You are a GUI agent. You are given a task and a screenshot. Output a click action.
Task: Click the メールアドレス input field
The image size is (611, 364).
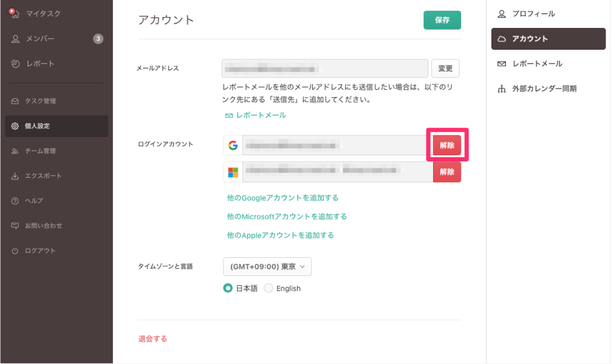[x=325, y=69]
